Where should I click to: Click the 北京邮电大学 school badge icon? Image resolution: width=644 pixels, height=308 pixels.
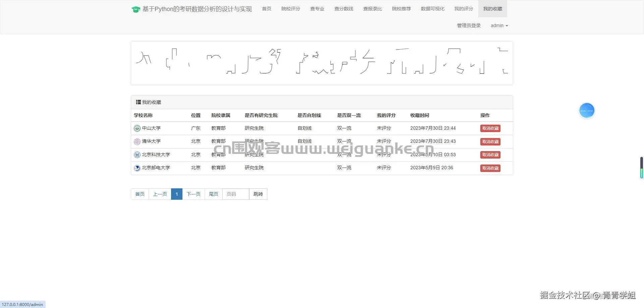tap(137, 168)
